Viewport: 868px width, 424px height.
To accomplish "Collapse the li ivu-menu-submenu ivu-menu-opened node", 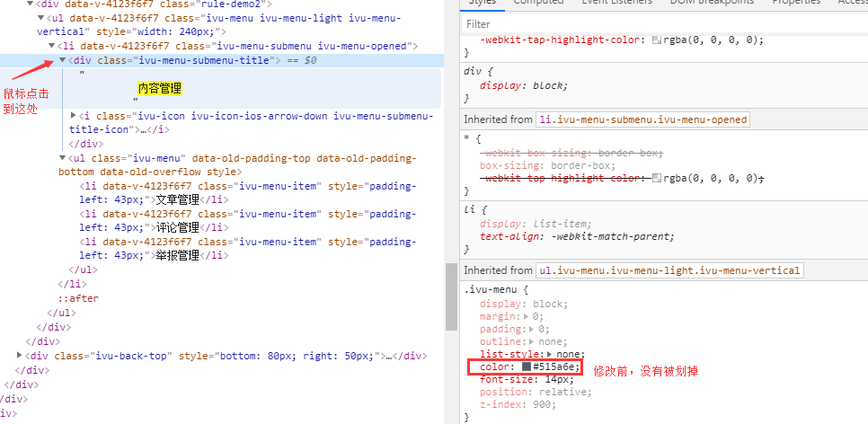I will pos(52,46).
